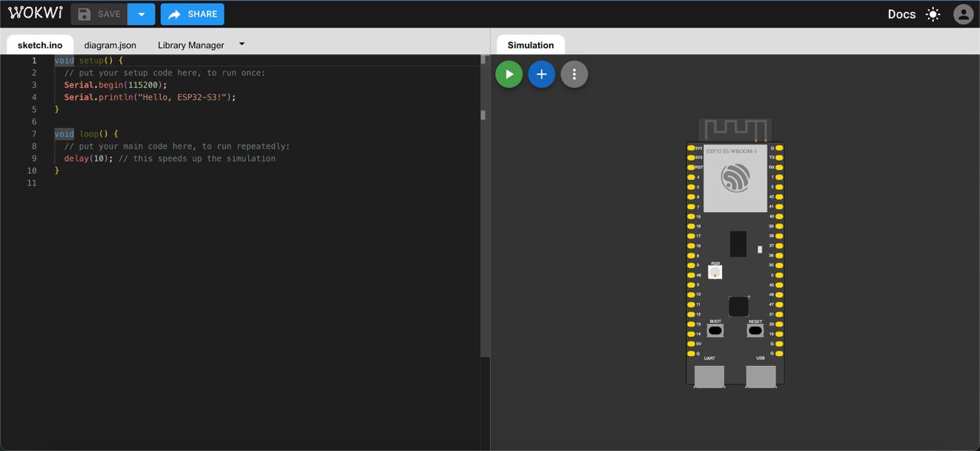This screenshot has height=451, width=980.
Task: Click the Share button
Action: (x=192, y=15)
